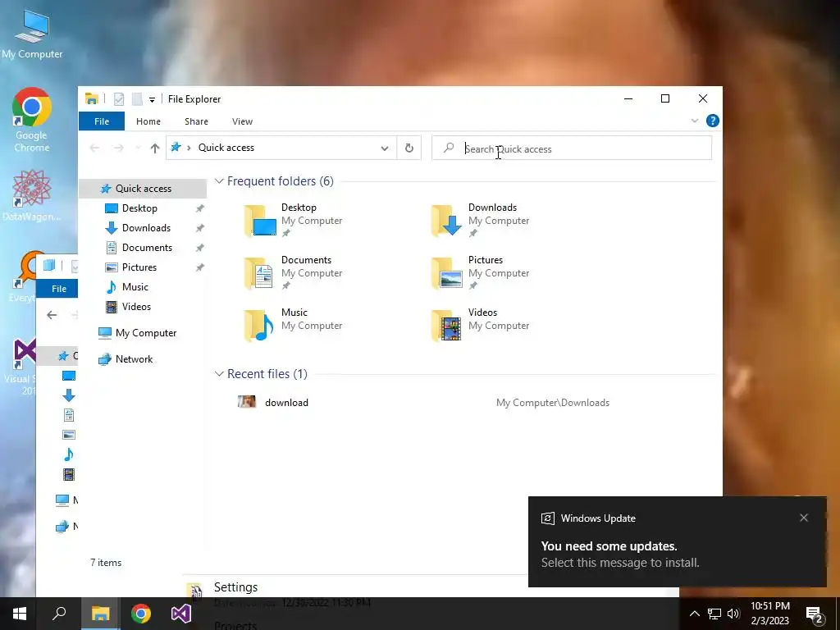840x630 pixels.
Task: Click the Back navigation arrow
Action: (x=95, y=148)
